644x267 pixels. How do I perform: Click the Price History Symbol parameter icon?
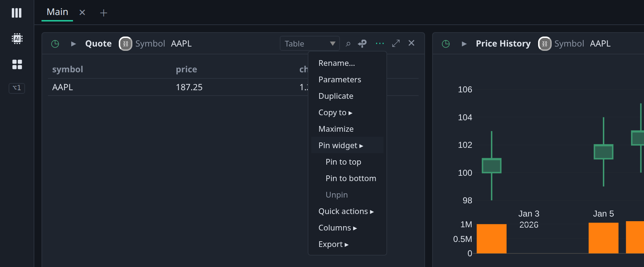point(545,44)
